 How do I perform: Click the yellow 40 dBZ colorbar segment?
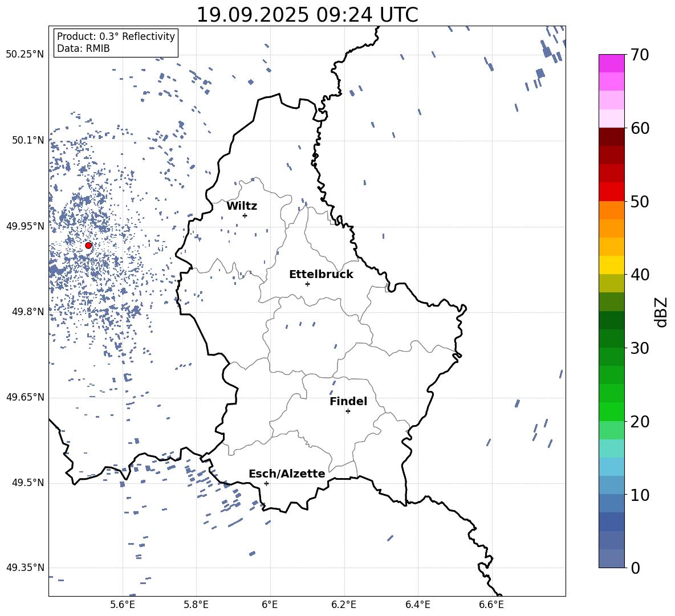tap(611, 265)
